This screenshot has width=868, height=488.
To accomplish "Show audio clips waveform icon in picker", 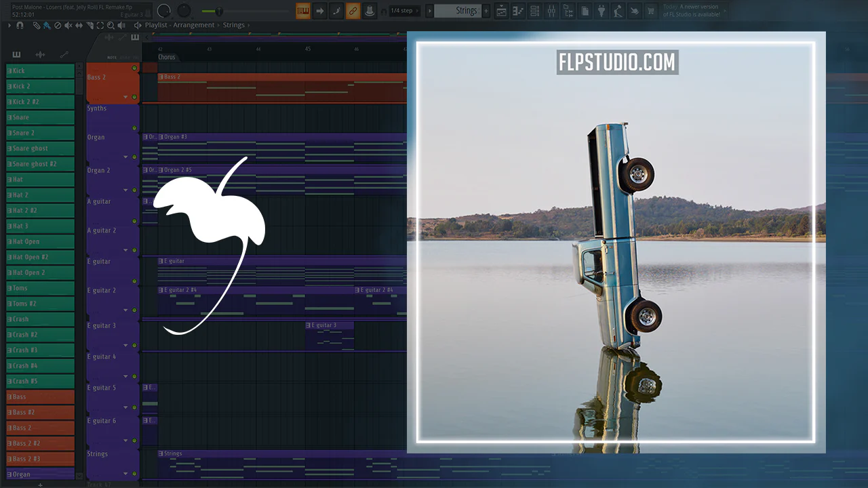I will coord(40,54).
